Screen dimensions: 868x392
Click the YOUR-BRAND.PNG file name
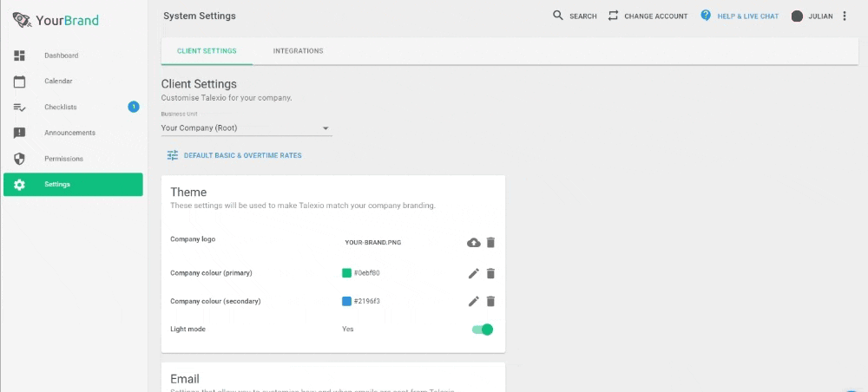tap(372, 242)
